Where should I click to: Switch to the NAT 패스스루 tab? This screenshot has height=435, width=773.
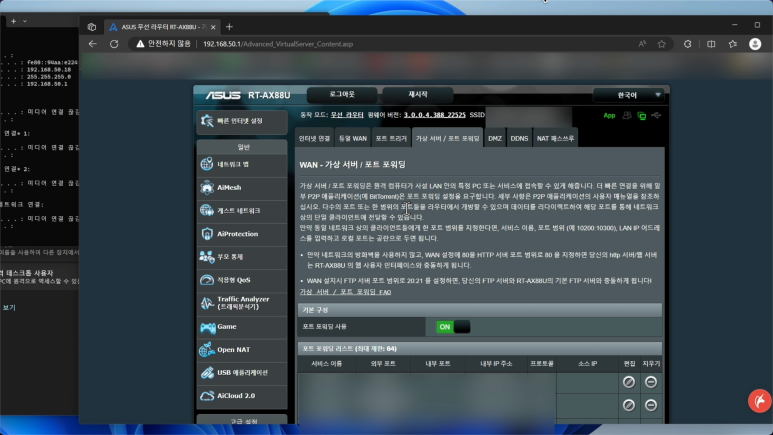556,139
